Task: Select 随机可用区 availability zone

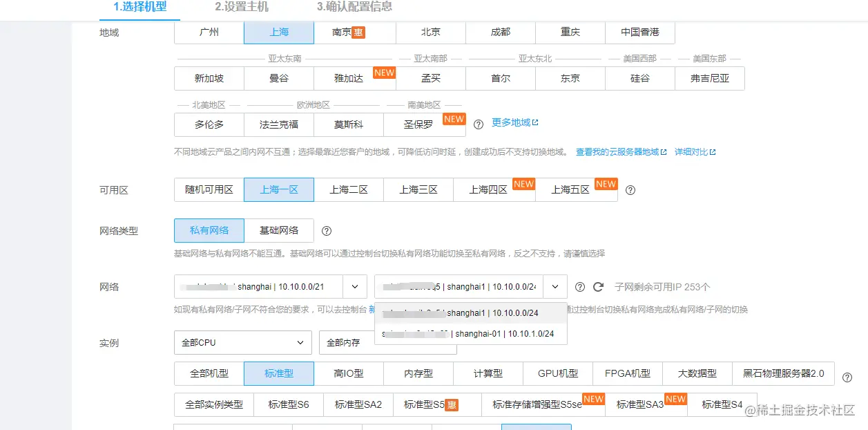Action: pos(209,189)
